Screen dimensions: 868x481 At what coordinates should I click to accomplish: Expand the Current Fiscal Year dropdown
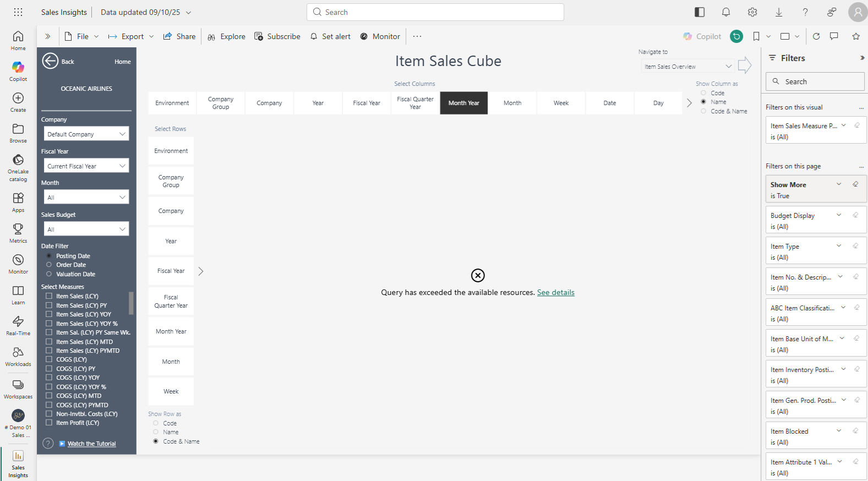[x=86, y=166]
